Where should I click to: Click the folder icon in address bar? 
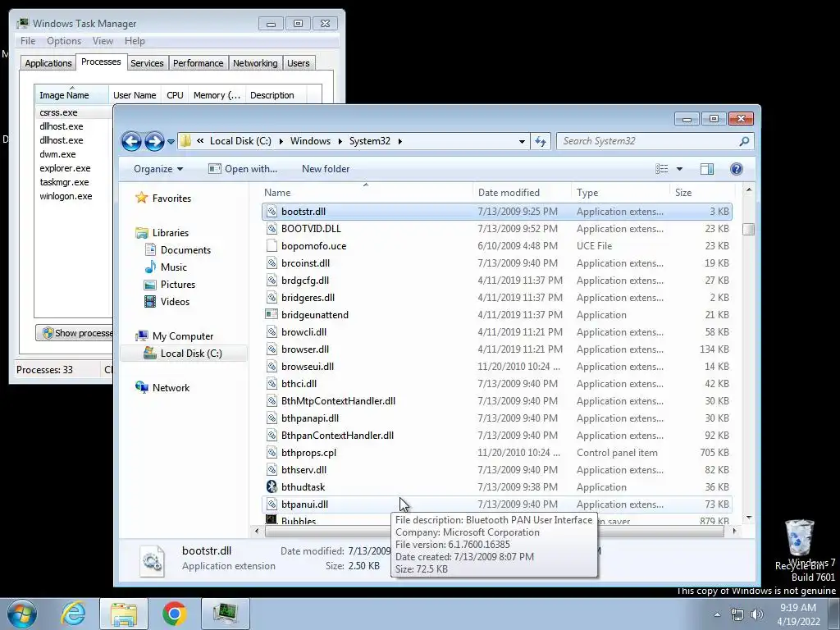click(186, 141)
